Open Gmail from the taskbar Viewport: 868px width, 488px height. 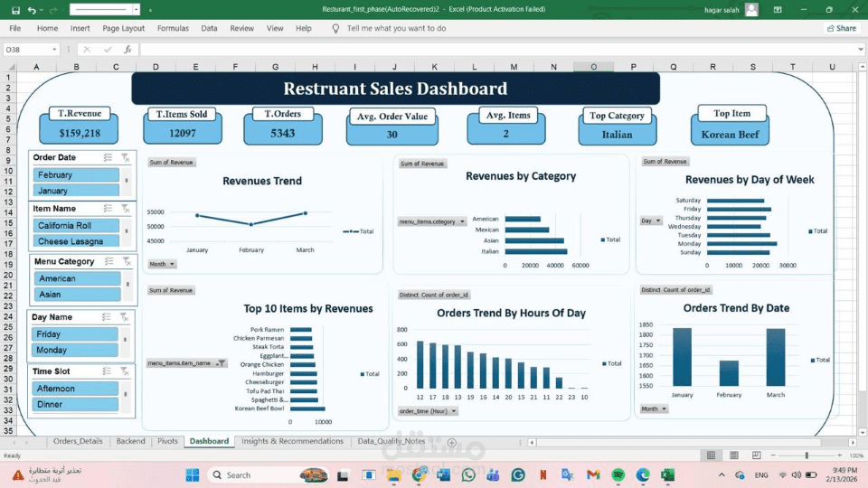pos(593,474)
